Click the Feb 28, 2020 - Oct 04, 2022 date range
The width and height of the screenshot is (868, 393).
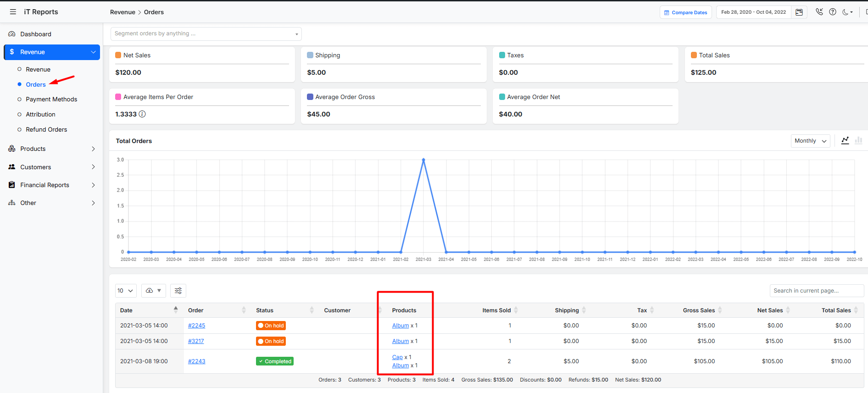753,12
